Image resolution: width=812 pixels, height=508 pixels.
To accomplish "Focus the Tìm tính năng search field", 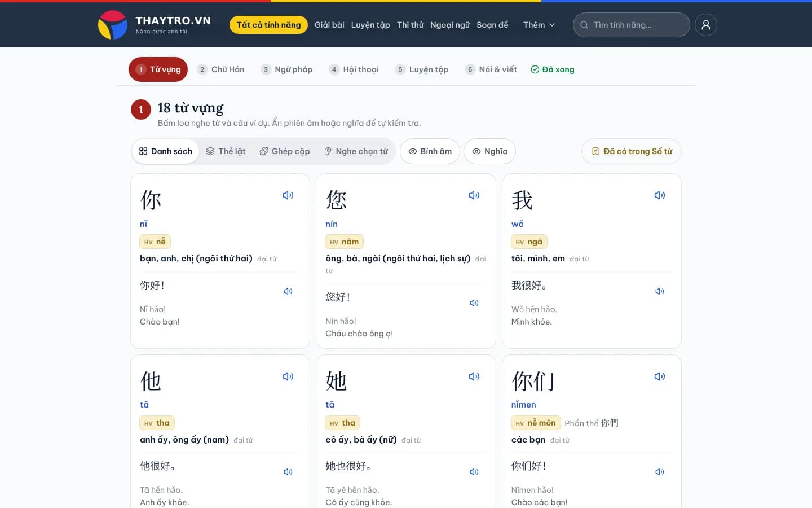I will [632, 25].
